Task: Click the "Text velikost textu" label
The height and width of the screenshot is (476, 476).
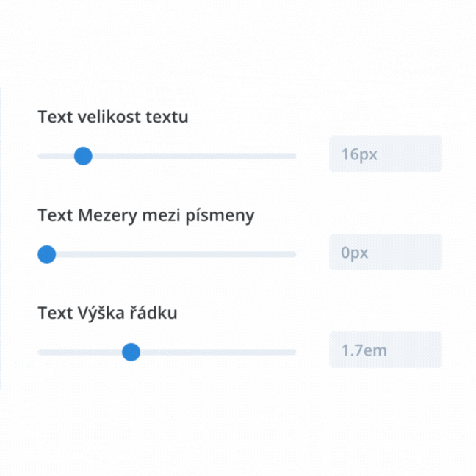Action: 113,117
